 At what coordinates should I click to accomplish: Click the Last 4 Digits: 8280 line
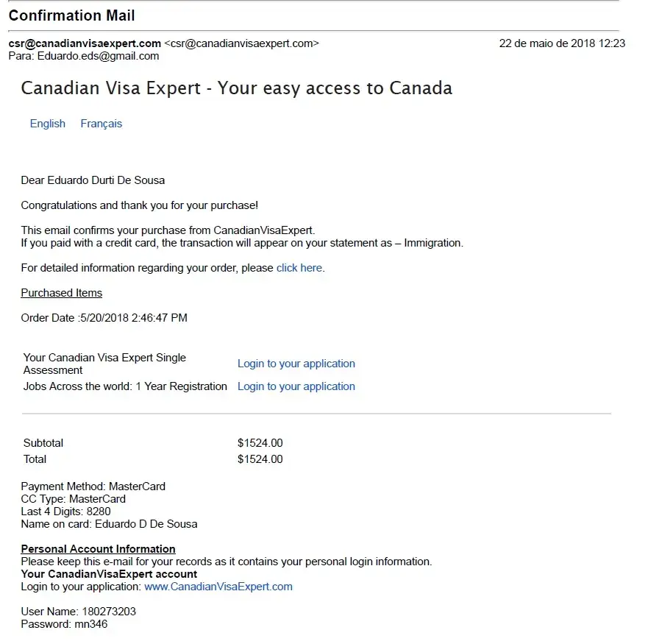65,512
